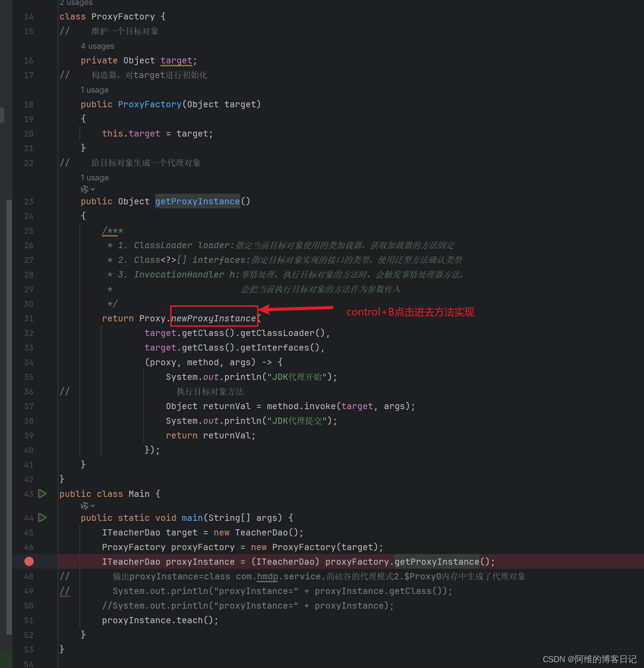The image size is (644, 668).
Task: Click "getInterfaces" on line 33
Action: point(275,348)
